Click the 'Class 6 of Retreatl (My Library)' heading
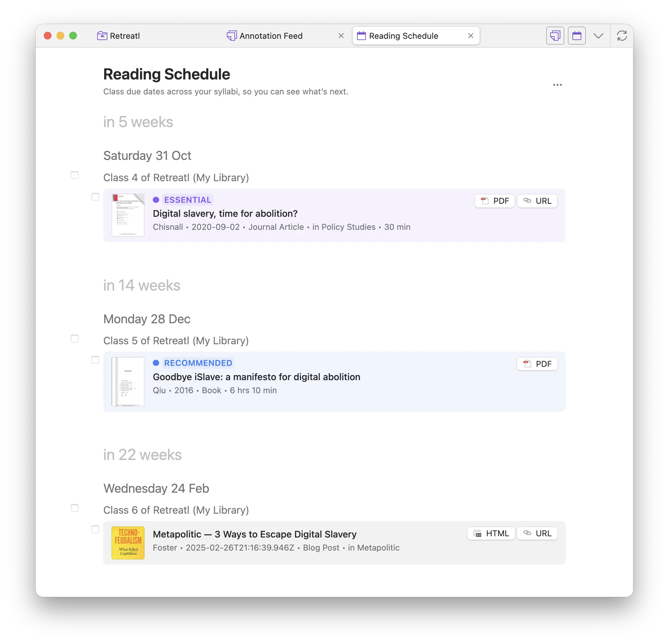 click(176, 510)
